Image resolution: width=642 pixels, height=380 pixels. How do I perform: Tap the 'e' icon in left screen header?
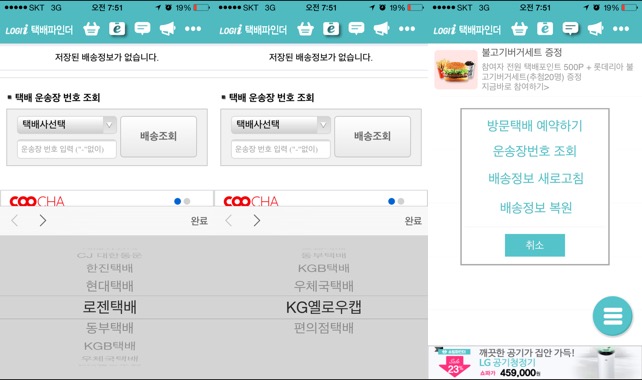[x=117, y=29]
